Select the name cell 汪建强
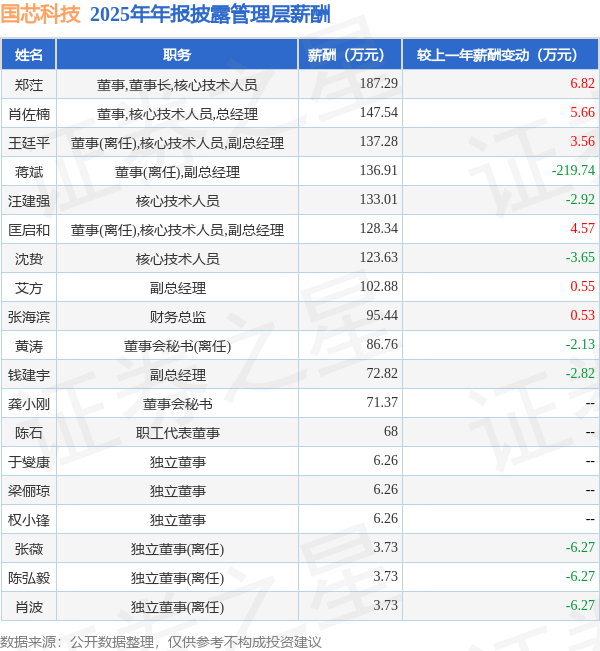The width and height of the screenshot is (600, 651). [x=29, y=201]
